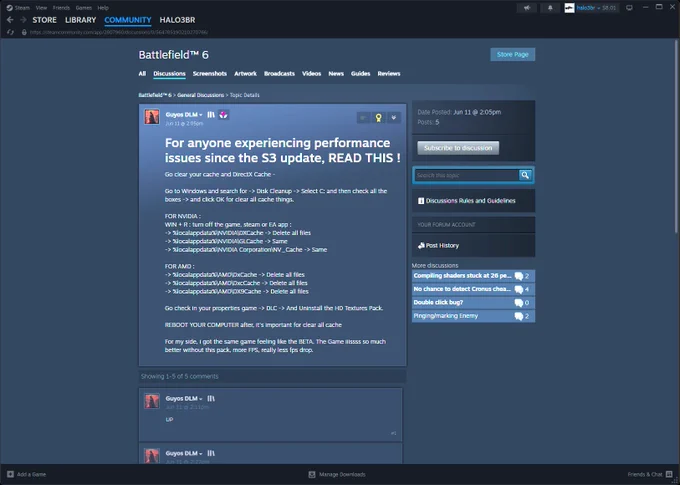Image resolution: width=680 pixels, height=485 pixels.
Task: Open Discussions Rules and Guidelines
Action: click(x=471, y=201)
